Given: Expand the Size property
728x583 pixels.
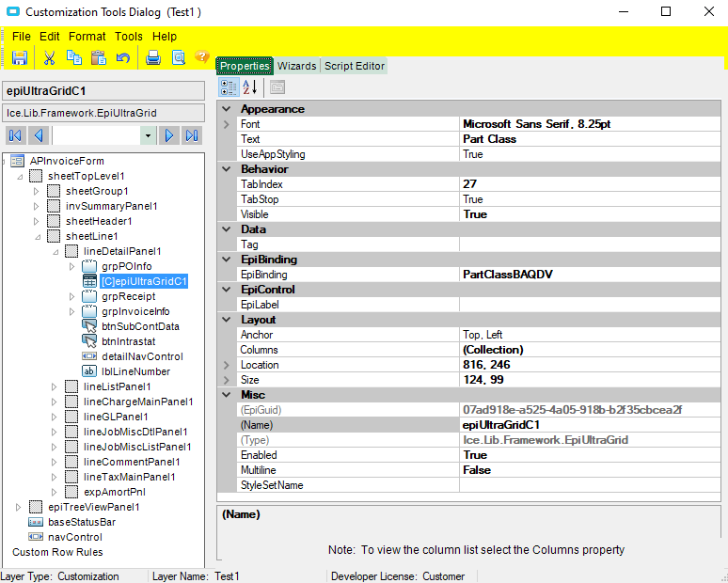Looking at the screenshot, I should [227, 380].
